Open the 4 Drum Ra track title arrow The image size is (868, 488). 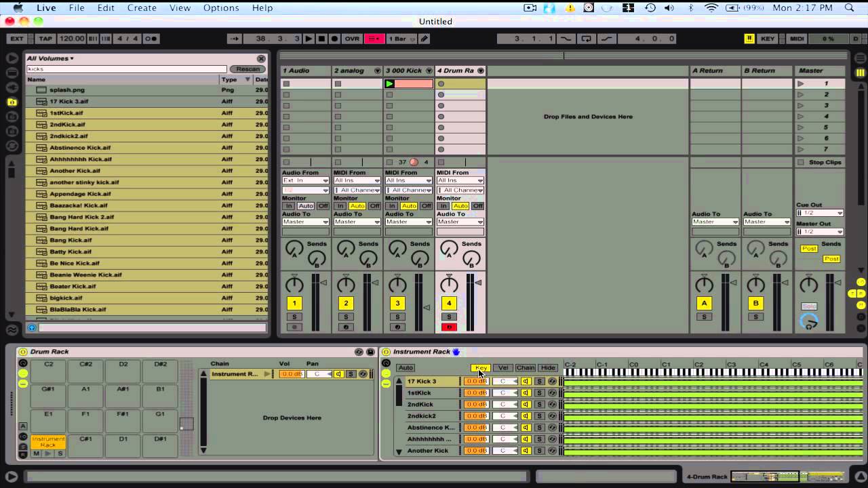point(481,70)
